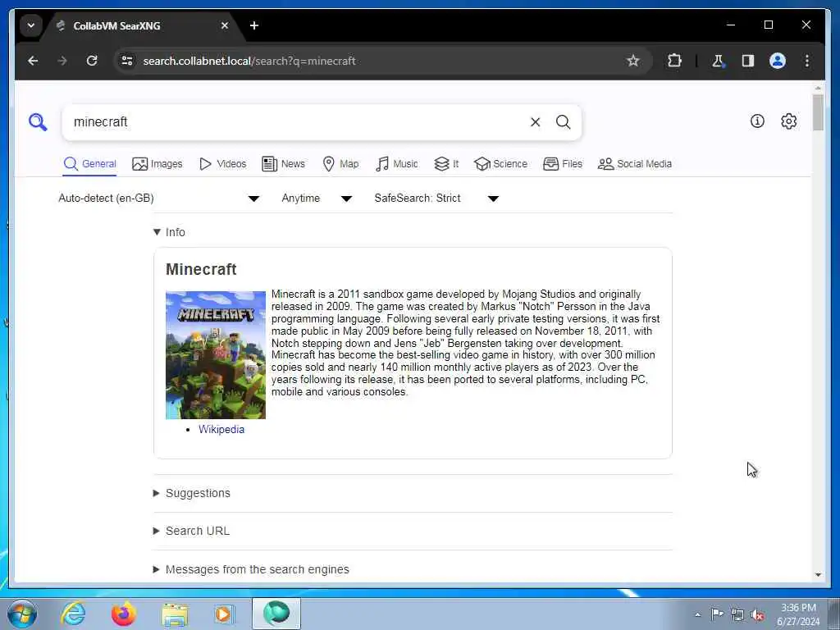Bookmark this page with the star
Viewport: 840px width, 630px height.
tap(633, 61)
